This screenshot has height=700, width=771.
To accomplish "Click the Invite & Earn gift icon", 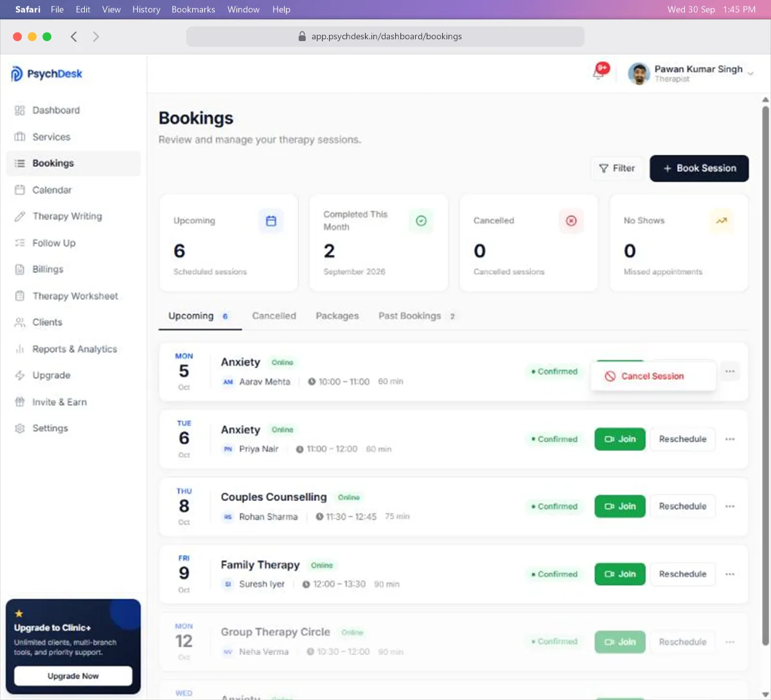I will point(20,402).
